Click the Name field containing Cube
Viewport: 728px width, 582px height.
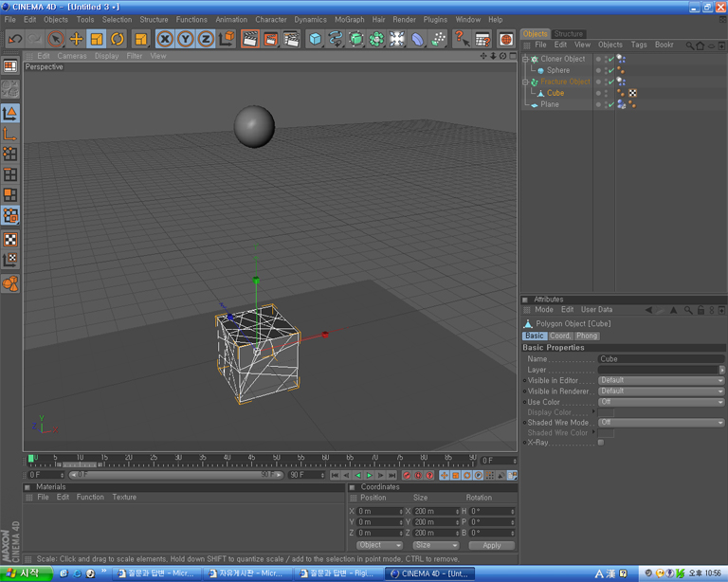pos(661,358)
